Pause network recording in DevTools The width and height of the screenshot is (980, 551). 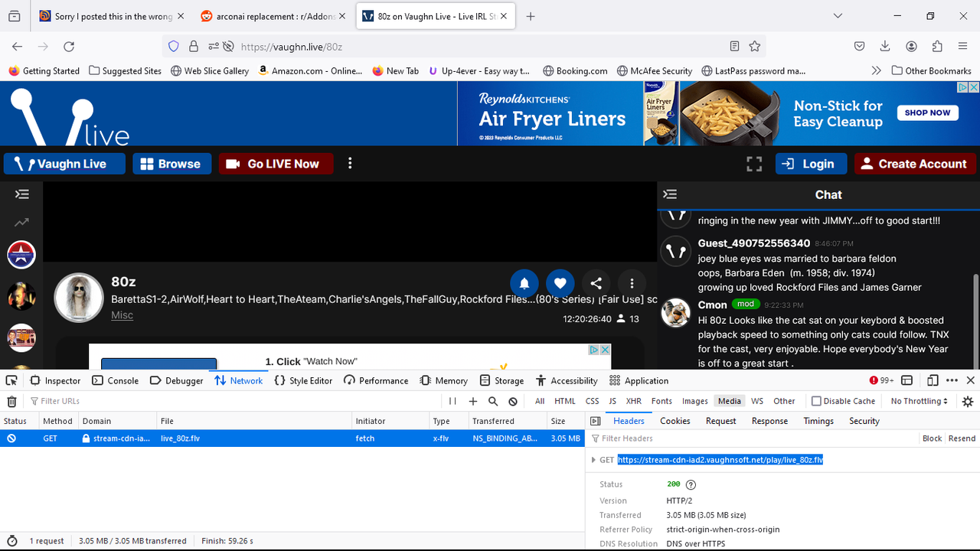pos(452,401)
